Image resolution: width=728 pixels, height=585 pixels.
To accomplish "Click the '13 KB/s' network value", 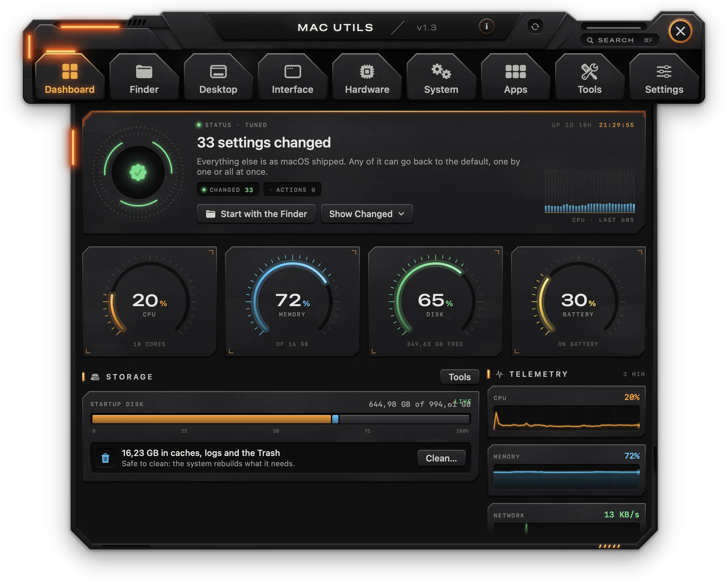I will click(622, 515).
